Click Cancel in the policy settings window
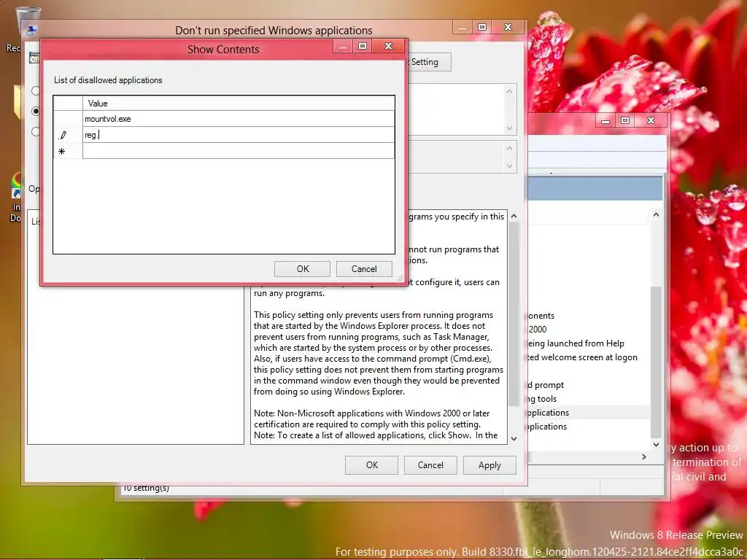 430,465
